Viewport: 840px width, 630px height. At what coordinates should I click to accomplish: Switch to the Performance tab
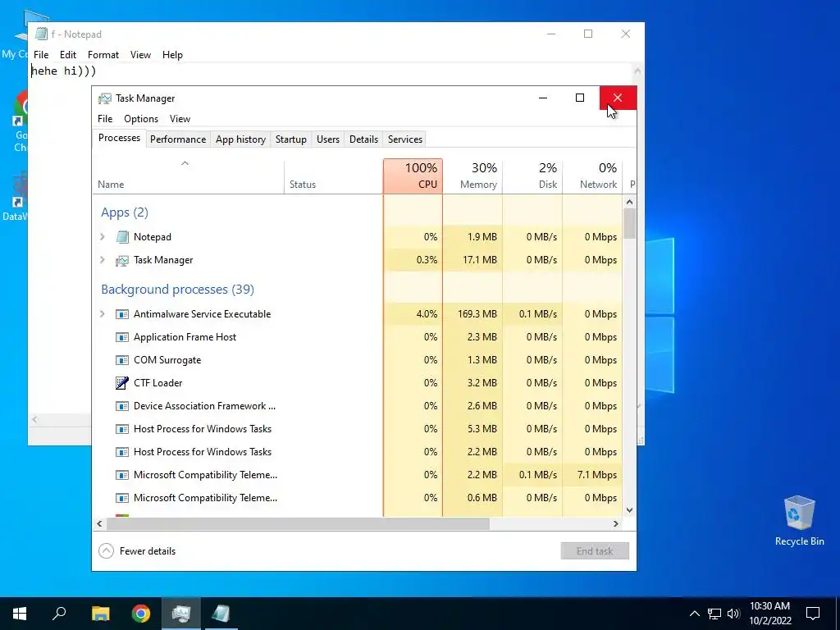click(178, 139)
